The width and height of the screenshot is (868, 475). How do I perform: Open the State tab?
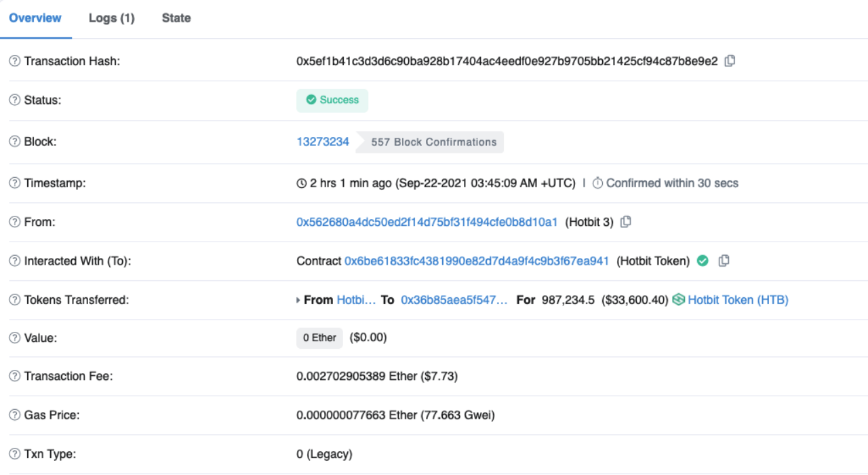click(176, 18)
